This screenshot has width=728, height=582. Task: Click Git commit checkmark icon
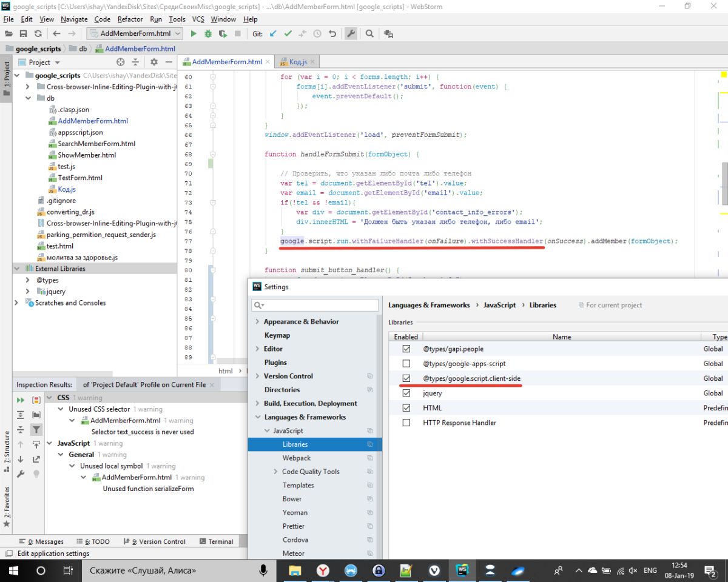[288, 34]
